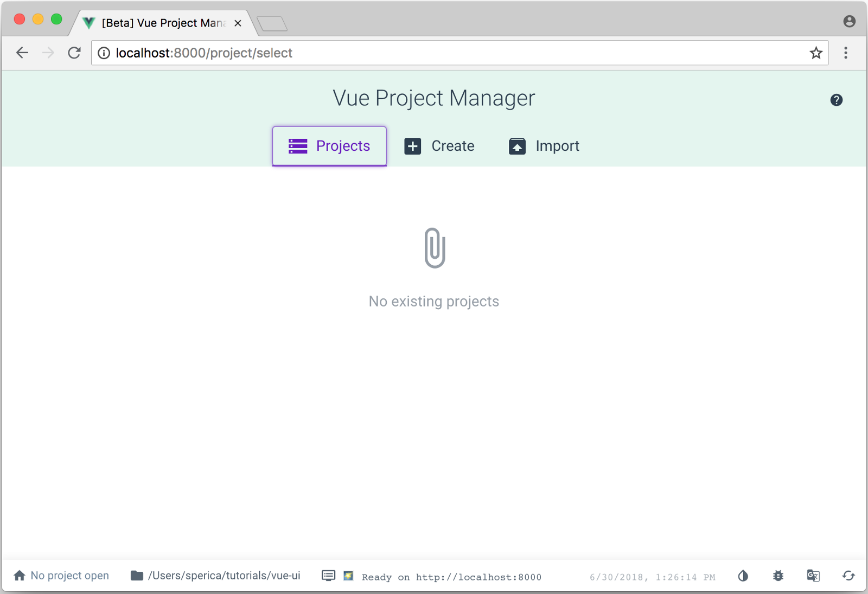868x594 pixels.
Task: Click the help question mark icon
Action: (x=837, y=100)
